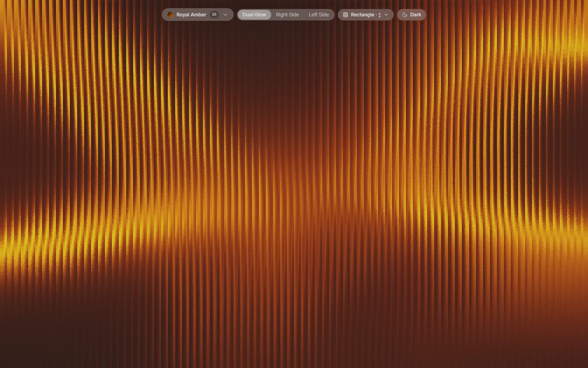The height and width of the screenshot is (368, 588).
Task: Open the Royal Amber palette dropdown
Action: pyautogui.click(x=198, y=15)
